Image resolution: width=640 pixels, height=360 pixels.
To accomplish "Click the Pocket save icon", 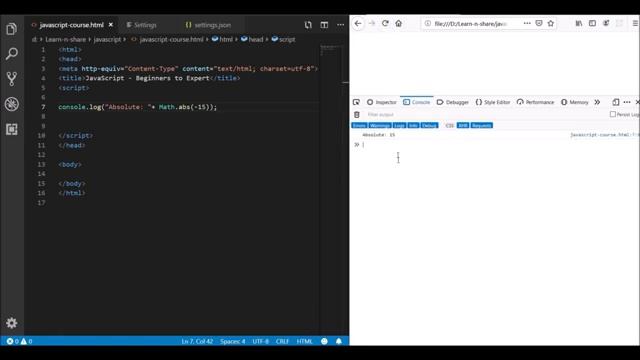I will click(x=539, y=24).
